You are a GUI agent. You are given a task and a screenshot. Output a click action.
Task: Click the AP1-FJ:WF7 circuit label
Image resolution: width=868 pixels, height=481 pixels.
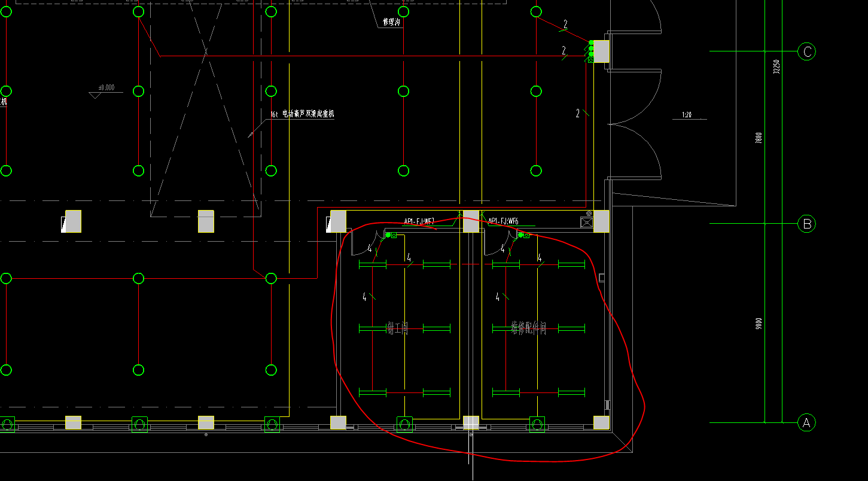point(419,221)
